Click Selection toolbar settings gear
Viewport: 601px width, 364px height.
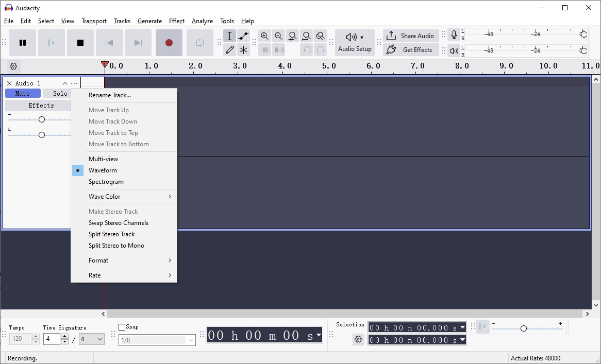[358, 339]
